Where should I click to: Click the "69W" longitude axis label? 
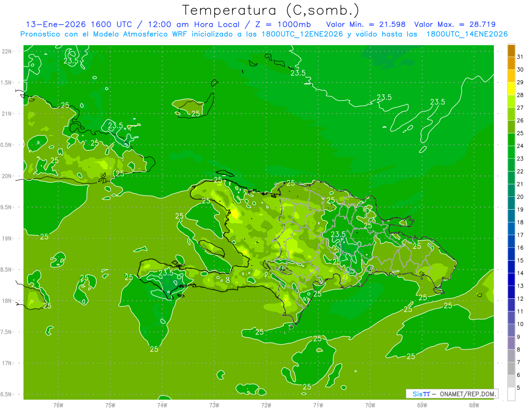[x=422, y=405]
